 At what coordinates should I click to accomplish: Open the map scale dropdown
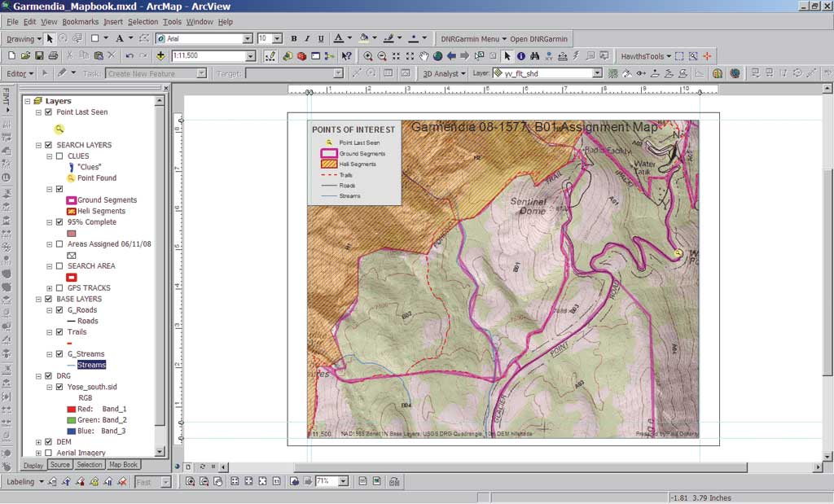250,56
